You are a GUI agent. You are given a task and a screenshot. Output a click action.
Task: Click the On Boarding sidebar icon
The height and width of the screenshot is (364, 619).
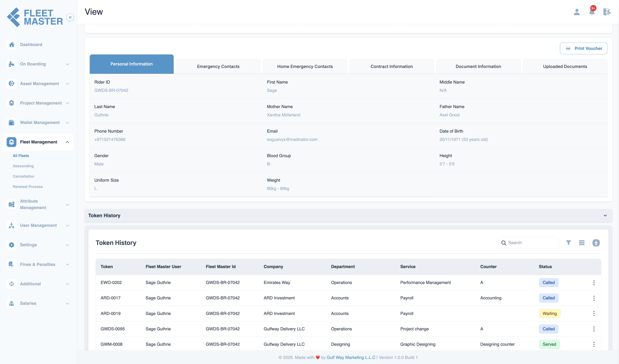click(12, 64)
